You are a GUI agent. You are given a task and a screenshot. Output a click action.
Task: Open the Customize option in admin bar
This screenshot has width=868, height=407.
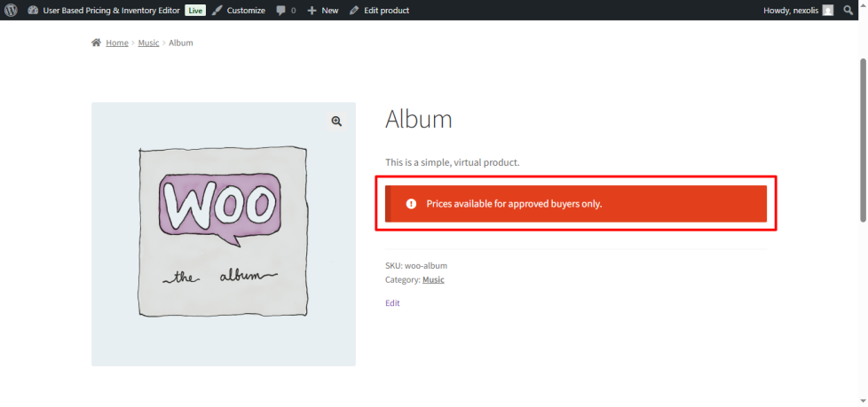click(239, 10)
